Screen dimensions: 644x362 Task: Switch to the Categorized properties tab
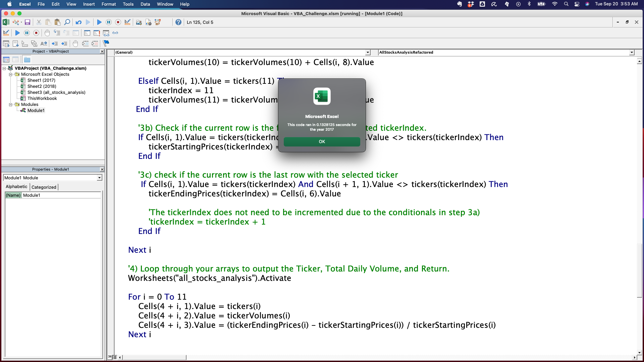[44, 187]
